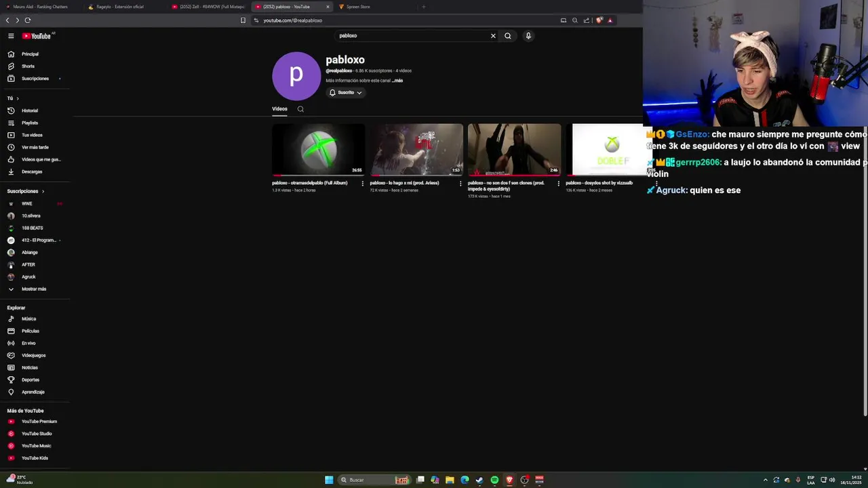Start voice search with the microphone
The height and width of the screenshot is (488, 868).
coord(528,36)
